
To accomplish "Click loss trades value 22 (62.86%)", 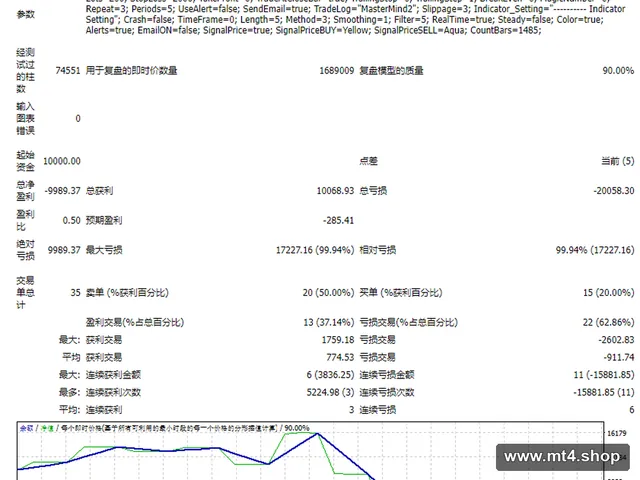I will 608,322.
